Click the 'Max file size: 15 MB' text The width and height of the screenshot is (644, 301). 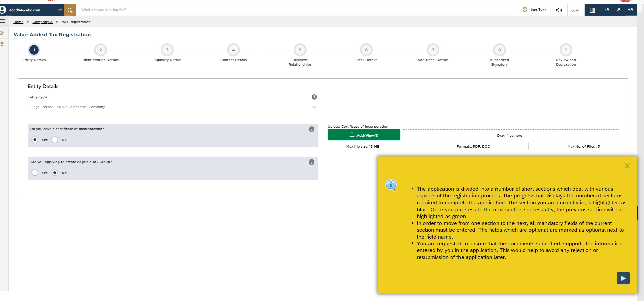tap(363, 147)
